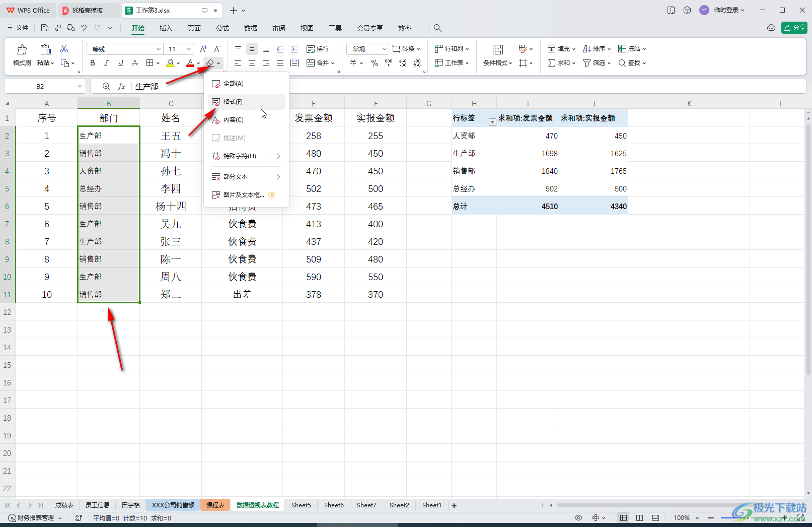Click the Filter (筛选) button
812x527 pixels.
click(x=597, y=63)
